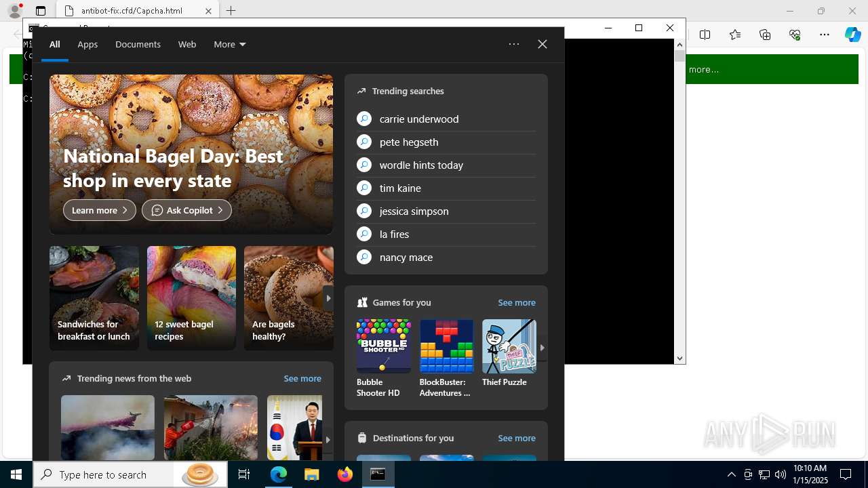Click the search icon beside nancy mace
868x488 pixels.
tap(364, 258)
